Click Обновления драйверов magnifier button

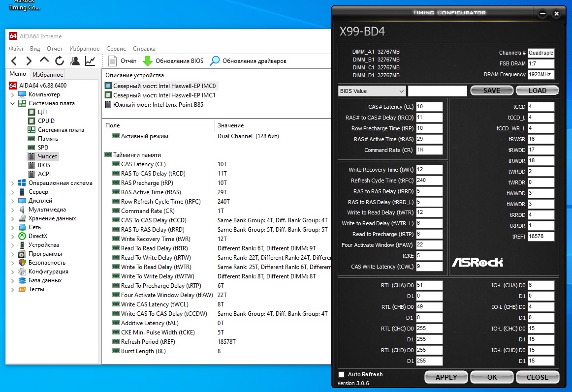[249, 61]
